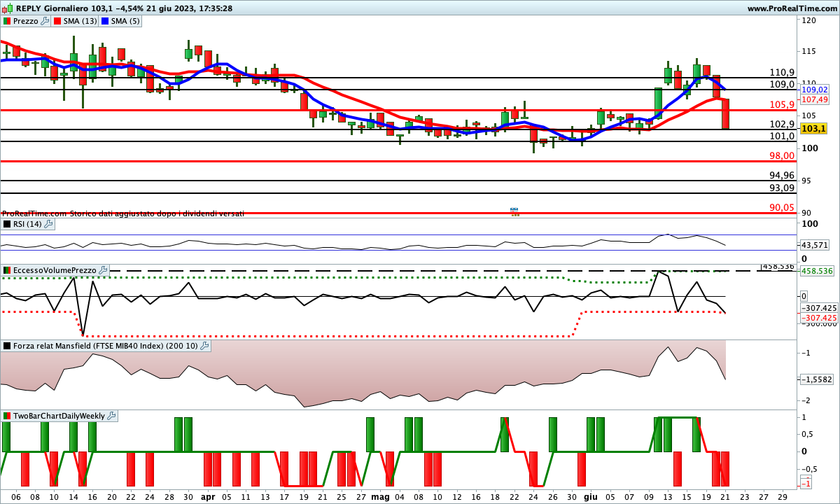Click the EccessoVolumePrezzo striped color square
This screenshot has height=504, width=840.
tap(7, 270)
